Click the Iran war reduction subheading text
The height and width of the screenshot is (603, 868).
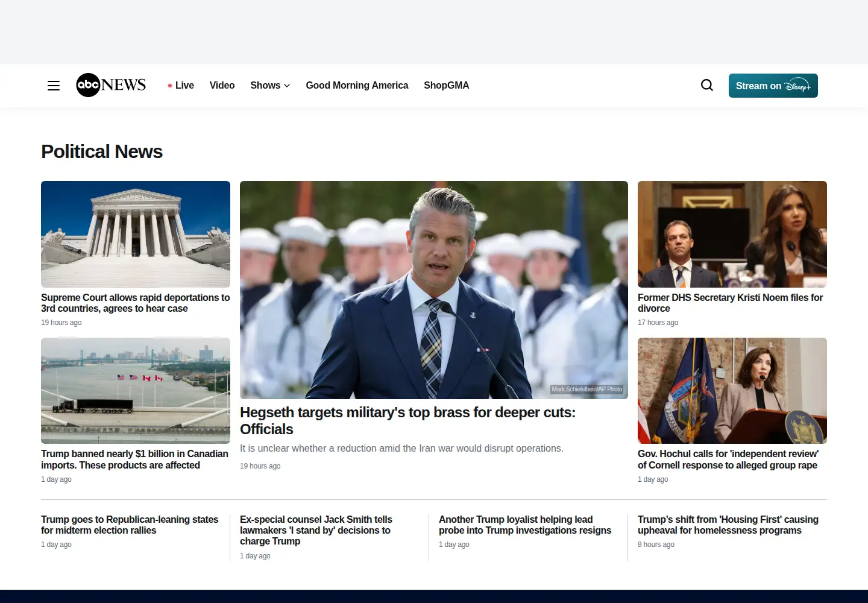pyautogui.click(x=401, y=449)
